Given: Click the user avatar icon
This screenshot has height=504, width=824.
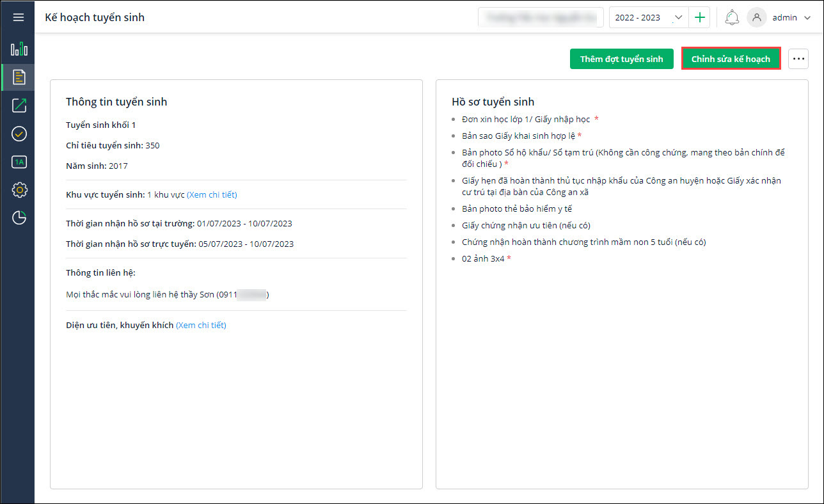Looking at the screenshot, I should (x=757, y=18).
